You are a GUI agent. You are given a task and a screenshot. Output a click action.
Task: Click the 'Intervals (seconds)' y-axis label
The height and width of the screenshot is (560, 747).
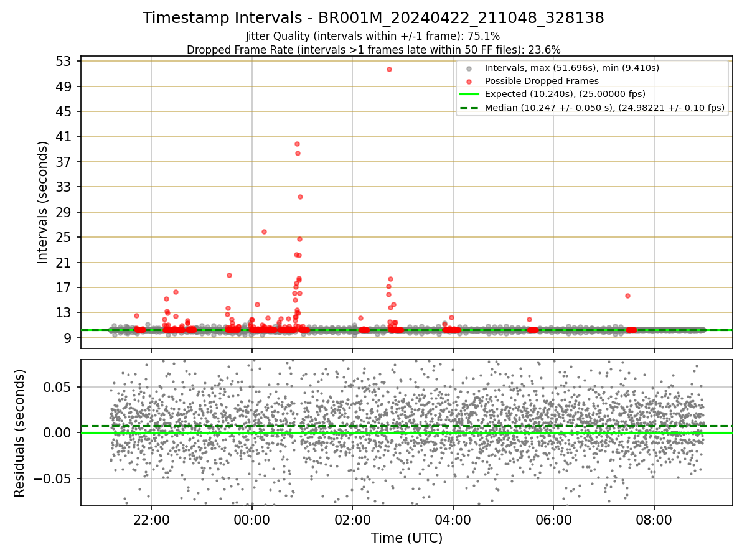click(x=42, y=202)
